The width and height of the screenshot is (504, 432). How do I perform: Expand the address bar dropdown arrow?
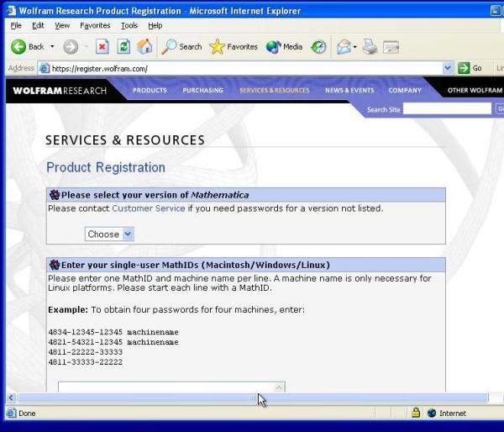pos(448,68)
